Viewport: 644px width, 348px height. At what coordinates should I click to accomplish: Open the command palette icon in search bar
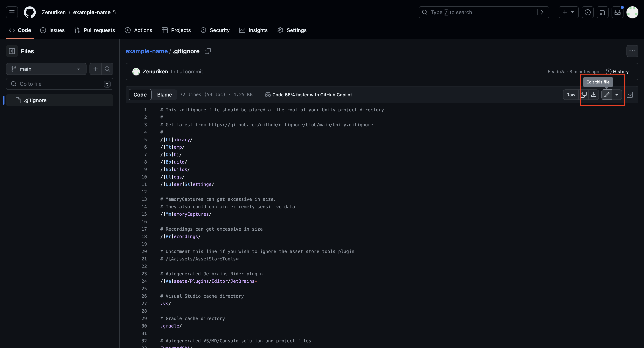point(543,12)
